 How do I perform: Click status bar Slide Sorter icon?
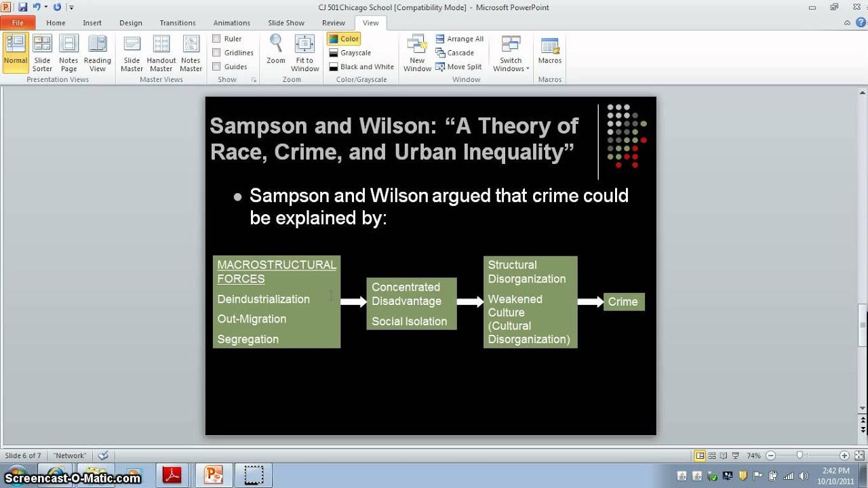pos(712,455)
